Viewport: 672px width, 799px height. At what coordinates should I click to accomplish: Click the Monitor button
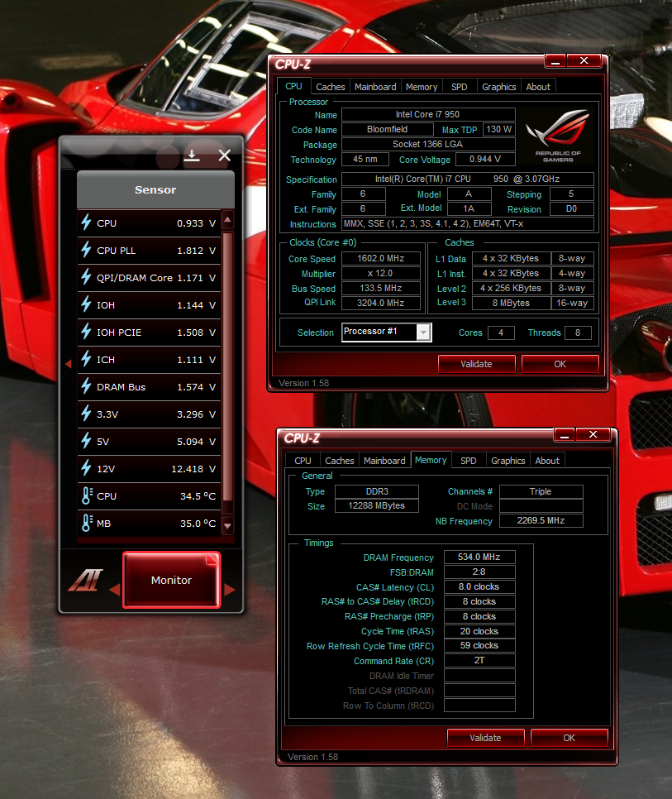[172, 580]
